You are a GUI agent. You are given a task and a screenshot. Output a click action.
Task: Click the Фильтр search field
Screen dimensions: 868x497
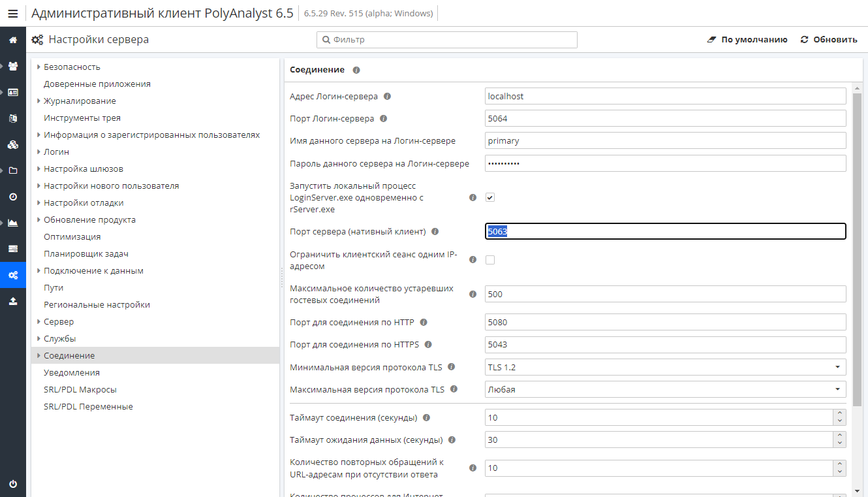(447, 40)
